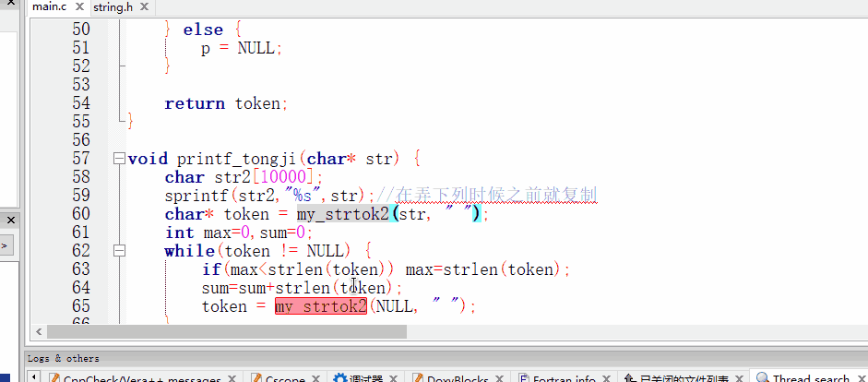Click line number 60 in the margin

click(x=81, y=214)
